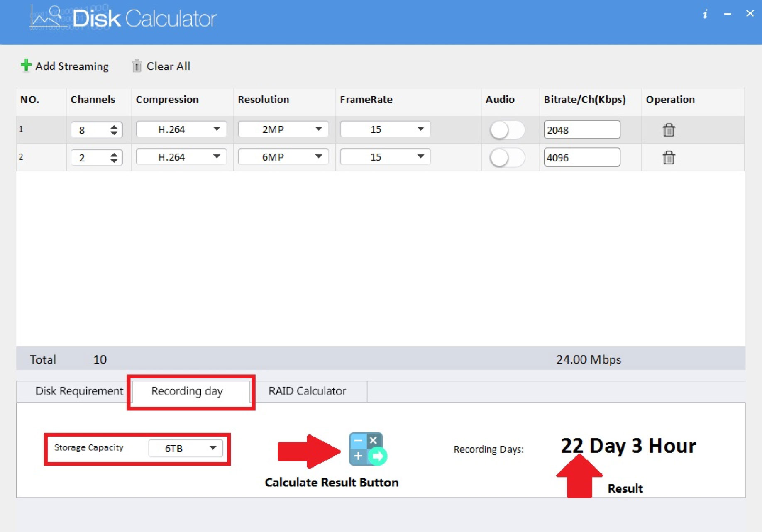Image resolution: width=762 pixels, height=532 pixels.
Task: Delete streaming row 2 with trash icon
Action: click(x=668, y=158)
